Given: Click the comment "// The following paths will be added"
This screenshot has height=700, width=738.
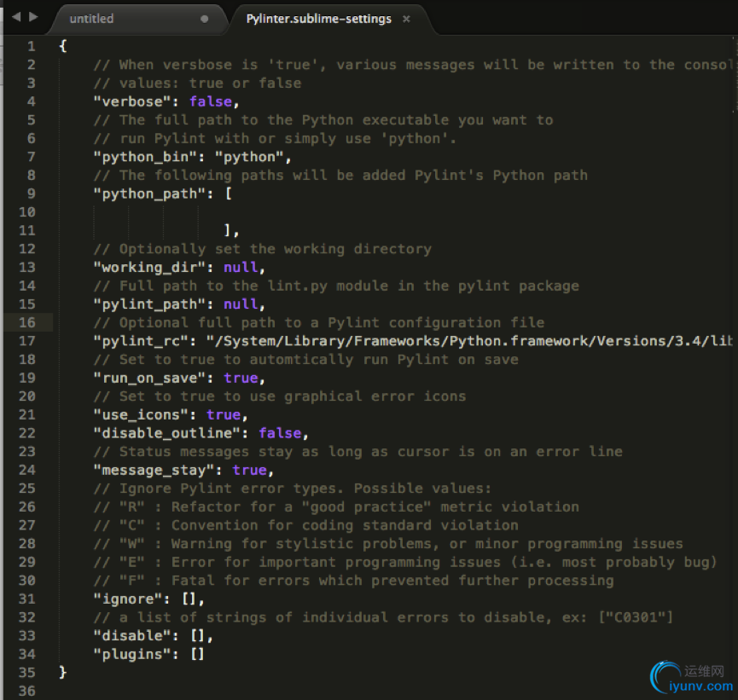Looking at the screenshot, I should click(x=340, y=176).
